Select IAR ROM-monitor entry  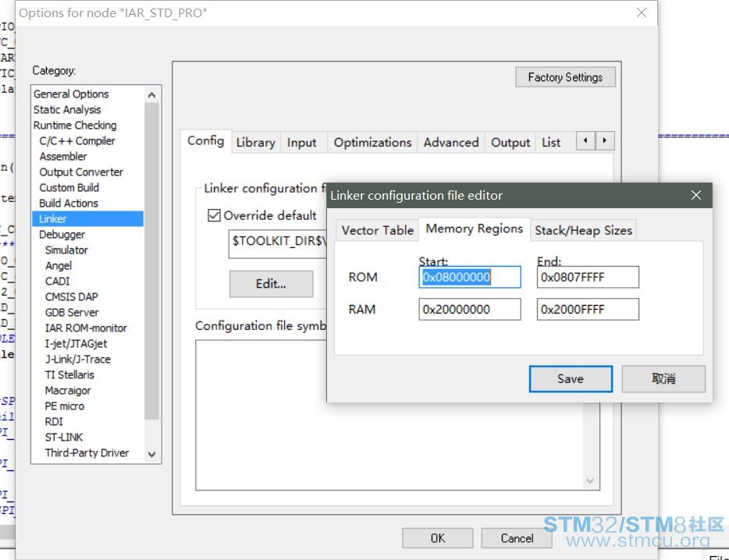coord(86,328)
